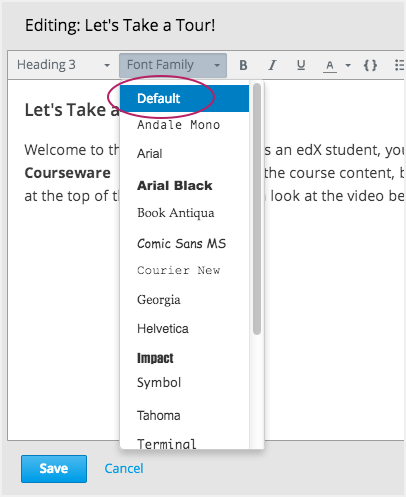Pick the Impact font
Screen dimensions: 406x497
pyautogui.click(x=184, y=358)
